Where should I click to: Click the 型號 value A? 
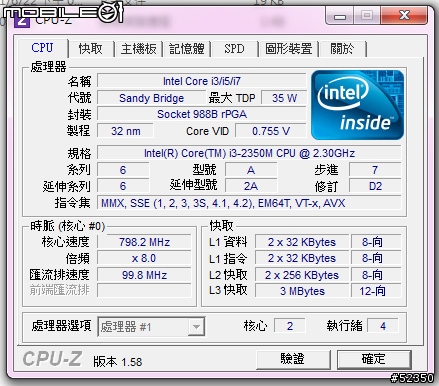coord(251,170)
